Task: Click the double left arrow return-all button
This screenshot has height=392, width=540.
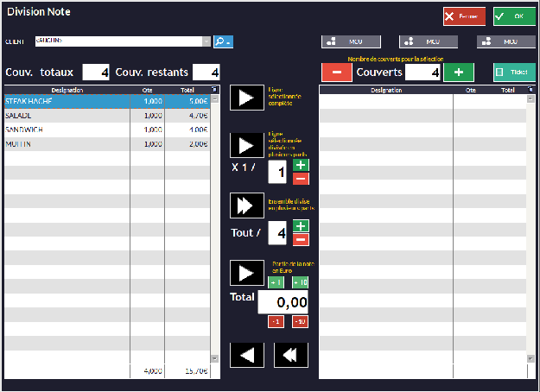Action: pos(290,355)
